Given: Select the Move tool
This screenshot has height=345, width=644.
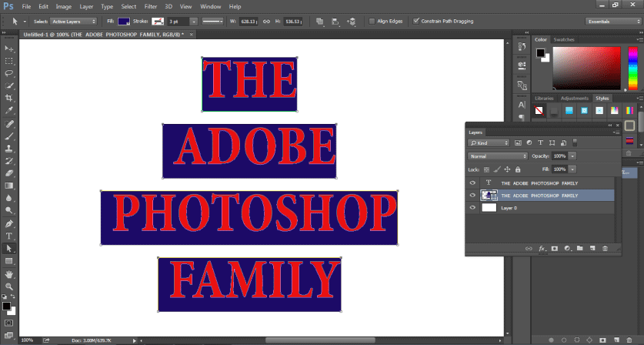Looking at the screenshot, I should 8,49.
